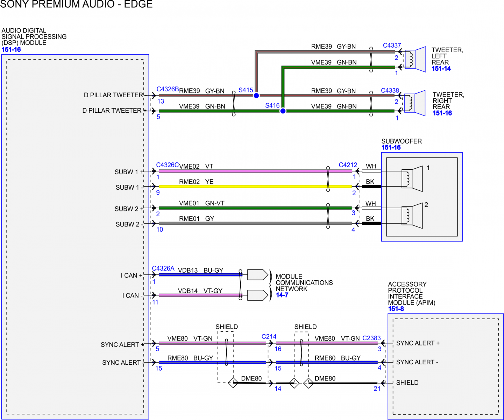Open the 151-8 APIM reference link
This screenshot has height=420, width=504.
pos(396,309)
